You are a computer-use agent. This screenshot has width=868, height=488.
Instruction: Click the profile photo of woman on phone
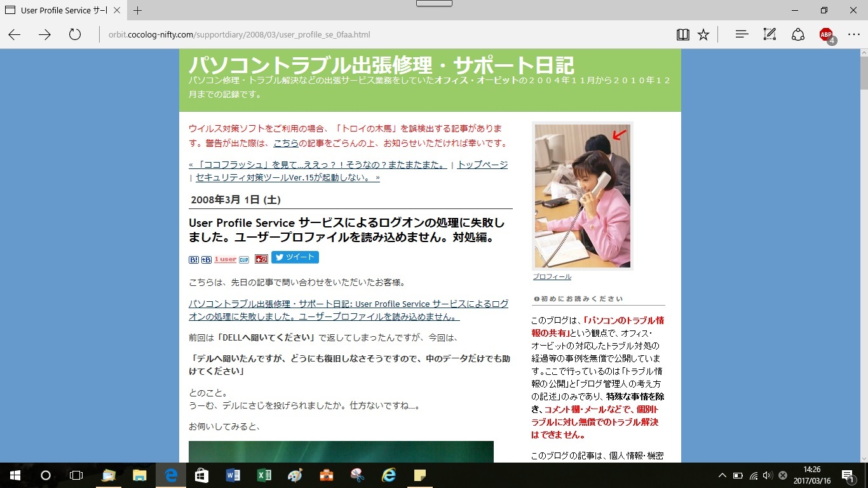click(x=583, y=196)
